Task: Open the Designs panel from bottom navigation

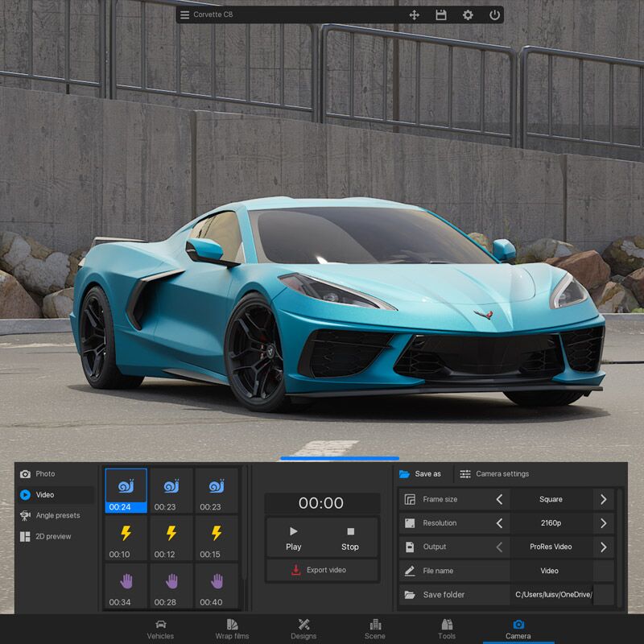Action: (303, 627)
